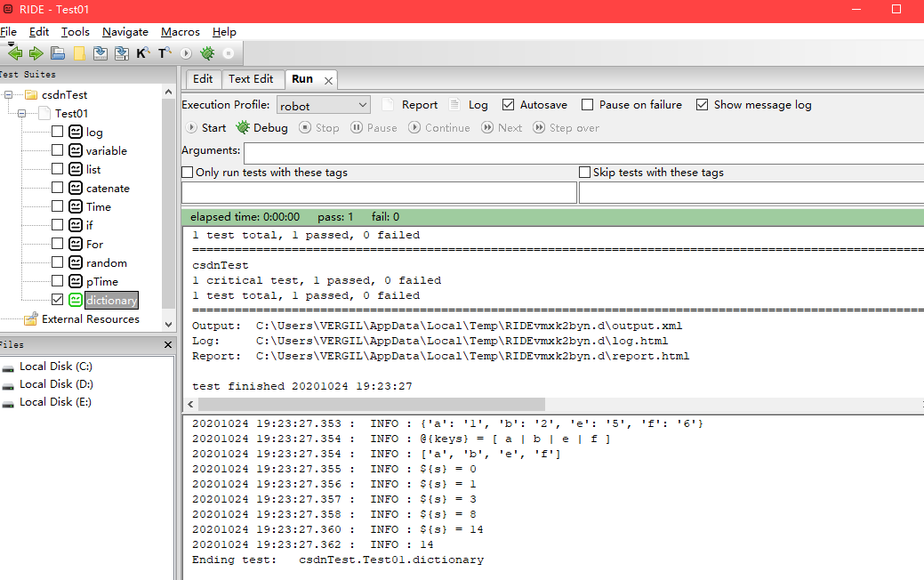This screenshot has width=924, height=580.
Task: Click the Local Disk (D:) drive icon
Action: pyautogui.click(x=8, y=387)
